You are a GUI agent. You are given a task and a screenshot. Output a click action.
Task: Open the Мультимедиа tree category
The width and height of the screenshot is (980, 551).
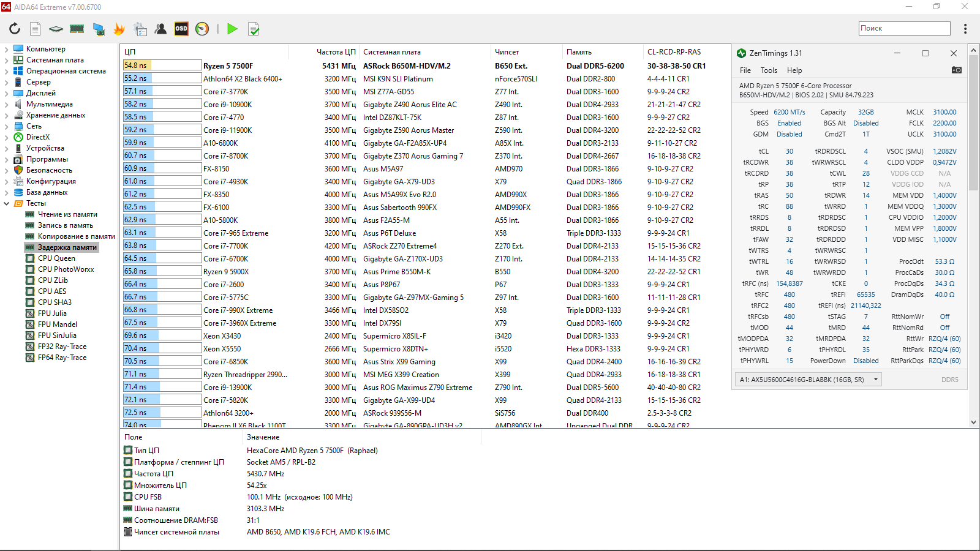49,104
